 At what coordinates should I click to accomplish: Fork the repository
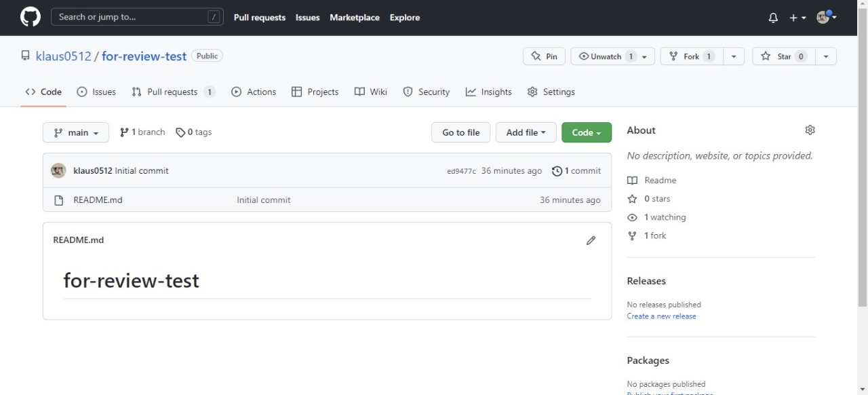click(x=691, y=56)
